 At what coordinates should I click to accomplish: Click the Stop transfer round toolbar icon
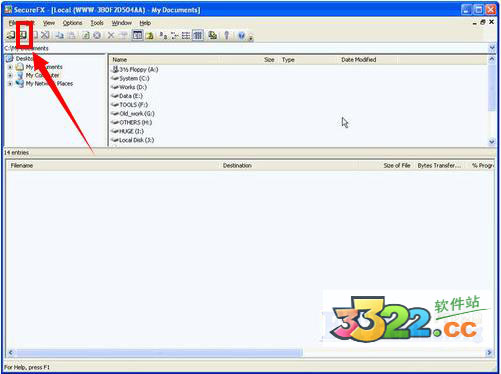click(x=97, y=35)
